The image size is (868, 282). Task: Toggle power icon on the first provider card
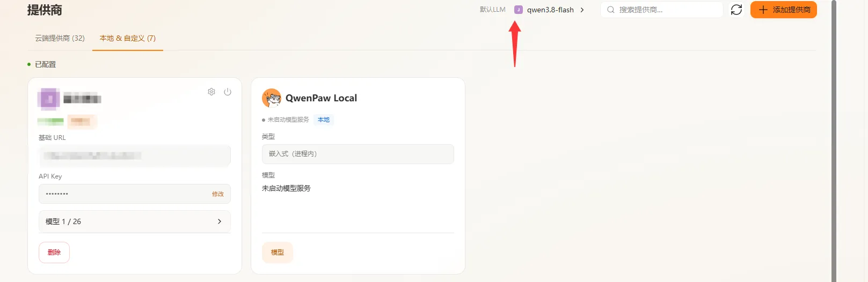(x=228, y=92)
